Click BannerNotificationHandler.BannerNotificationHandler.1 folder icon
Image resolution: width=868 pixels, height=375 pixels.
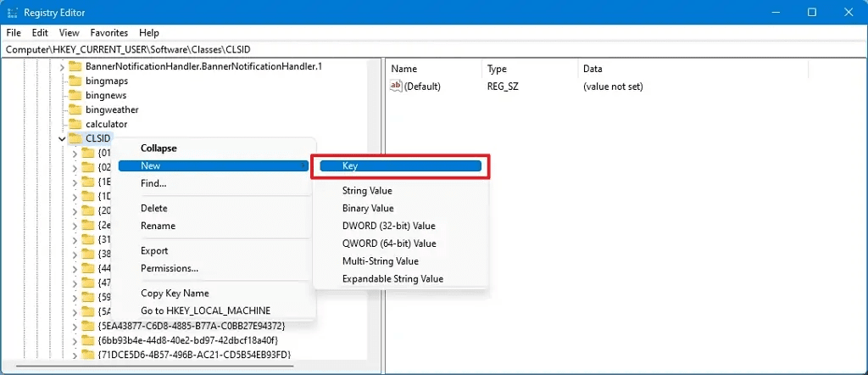pos(75,66)
